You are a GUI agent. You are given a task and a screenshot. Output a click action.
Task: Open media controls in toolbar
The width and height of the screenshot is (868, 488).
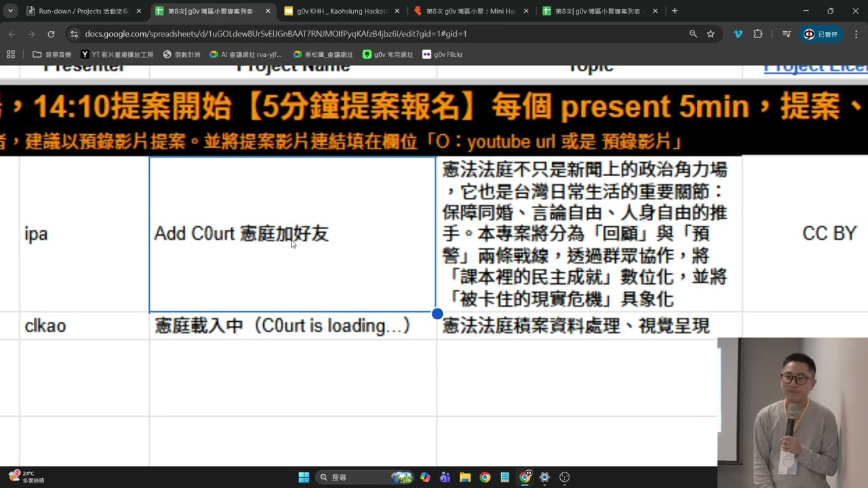[787, 34]
